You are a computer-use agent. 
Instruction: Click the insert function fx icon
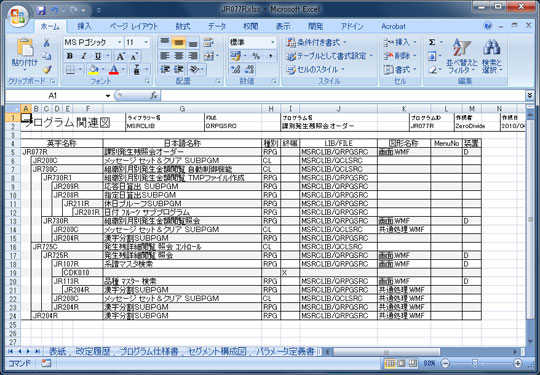point(154,95)
